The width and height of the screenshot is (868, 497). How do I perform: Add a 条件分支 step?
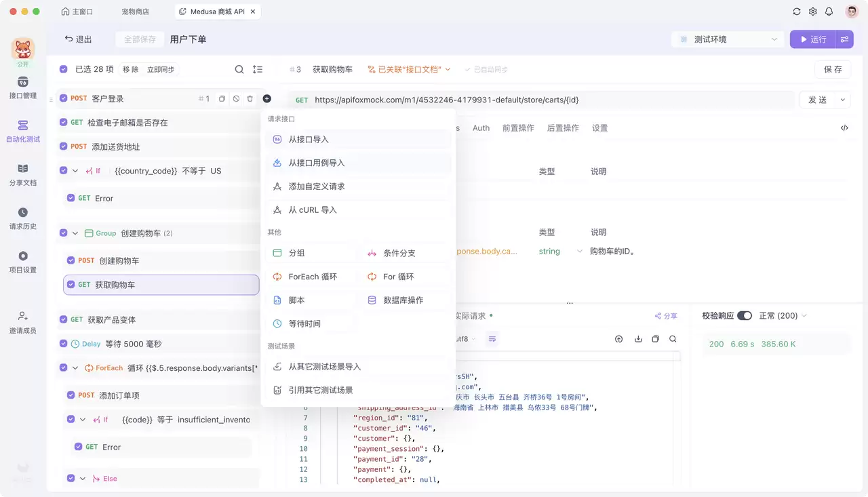point(406,253)
